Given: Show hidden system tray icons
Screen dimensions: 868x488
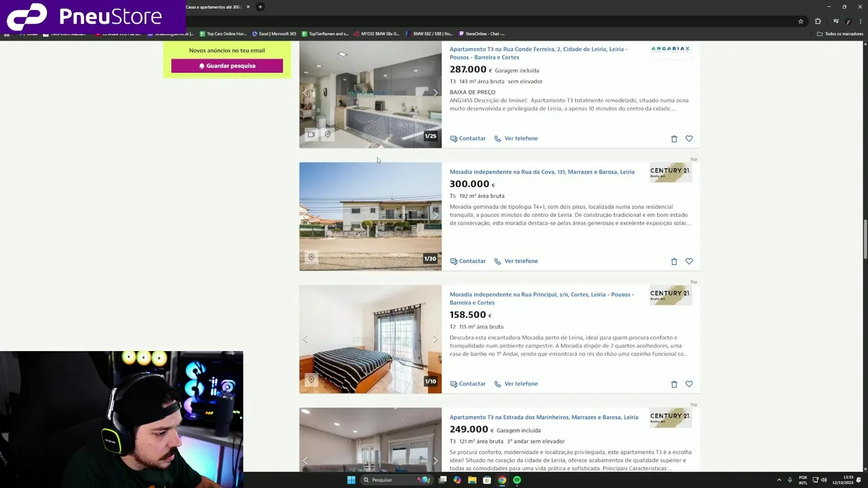Looking at the screenshot, I should (x=778, y=480).
